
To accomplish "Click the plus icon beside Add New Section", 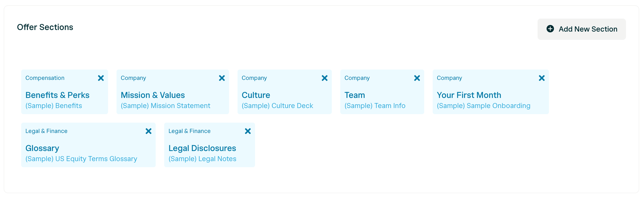I will [550, 29].
